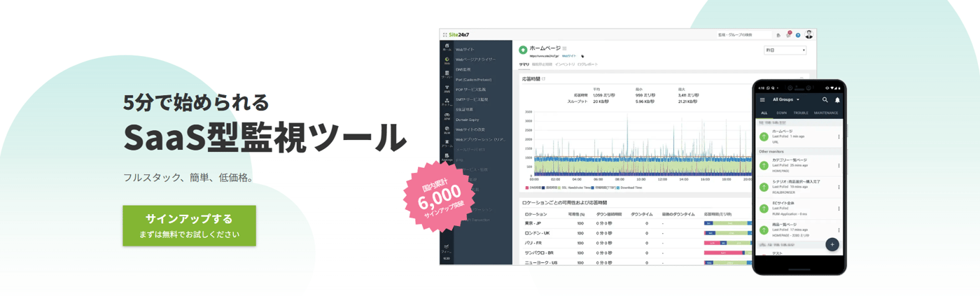Click the 監視・グループの検索 search field
The height and width of the screenshot is (296, 980).
click(x=743, y=35)
